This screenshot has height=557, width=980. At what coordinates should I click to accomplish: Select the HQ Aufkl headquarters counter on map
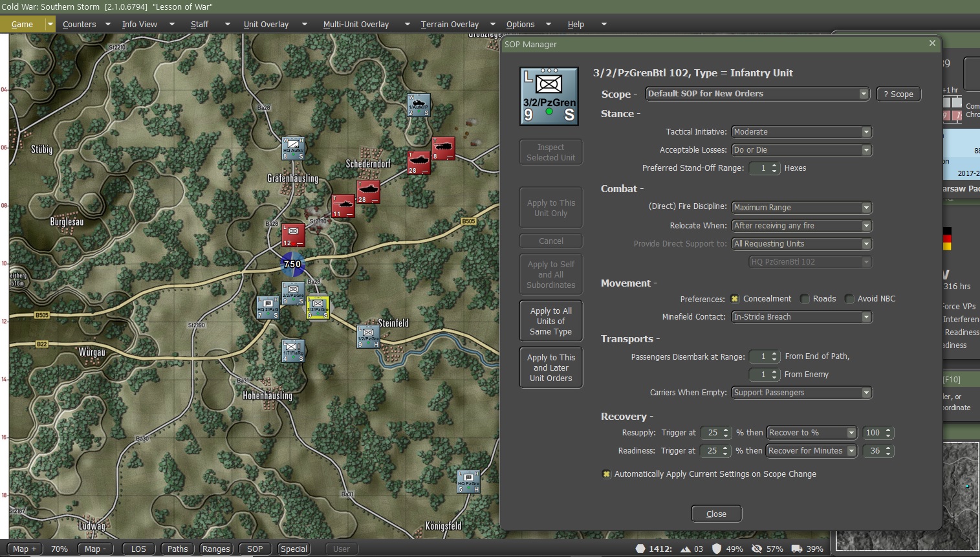[x=293, y=148]
